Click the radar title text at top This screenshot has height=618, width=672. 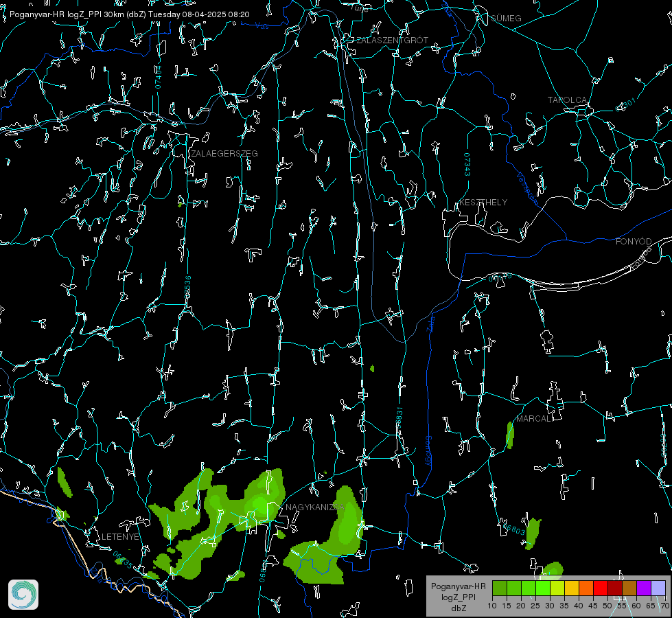130,14
